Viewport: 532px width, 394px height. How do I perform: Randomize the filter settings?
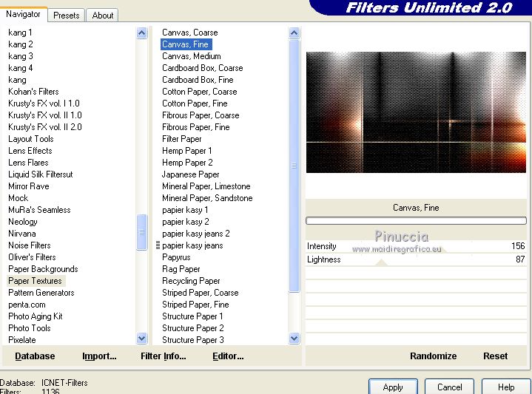pos(433,356)
